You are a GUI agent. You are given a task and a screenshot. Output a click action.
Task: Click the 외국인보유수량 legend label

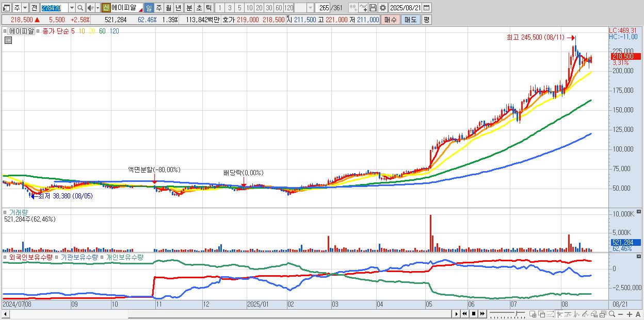click(x=30, y=257)
